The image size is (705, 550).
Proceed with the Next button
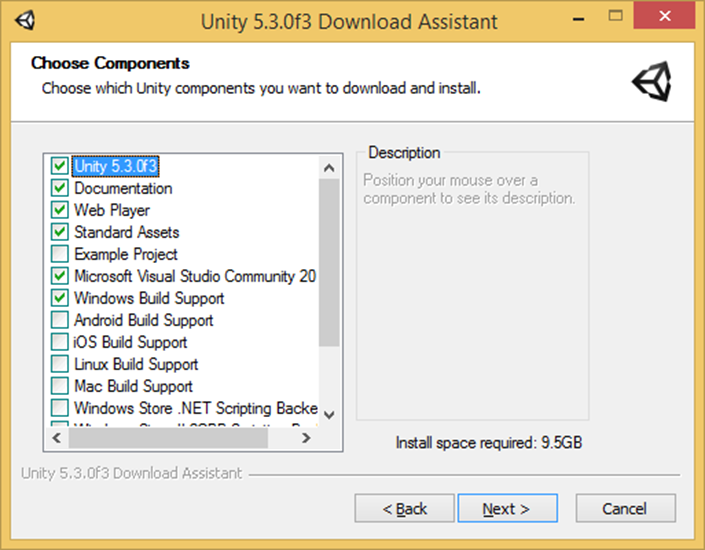pyautogui.click(x=508, y=509)
